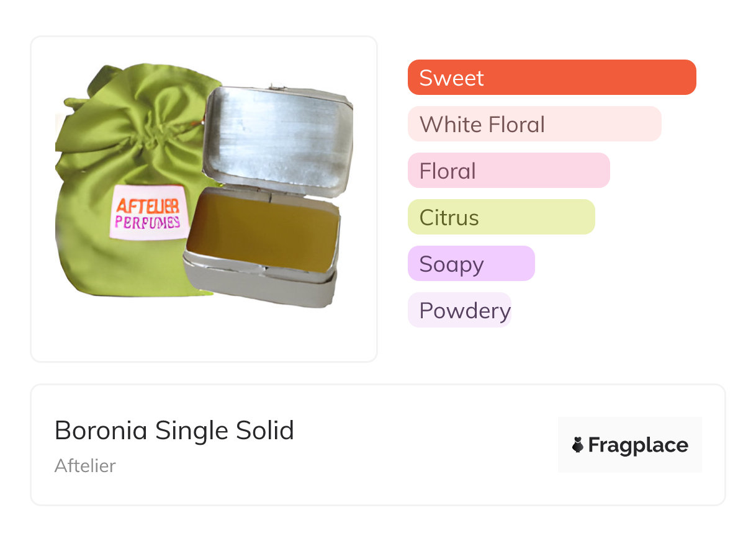756x536 pixels.
Task: Click the purple Soapy accord bar
Action: (x=470, y=264)
